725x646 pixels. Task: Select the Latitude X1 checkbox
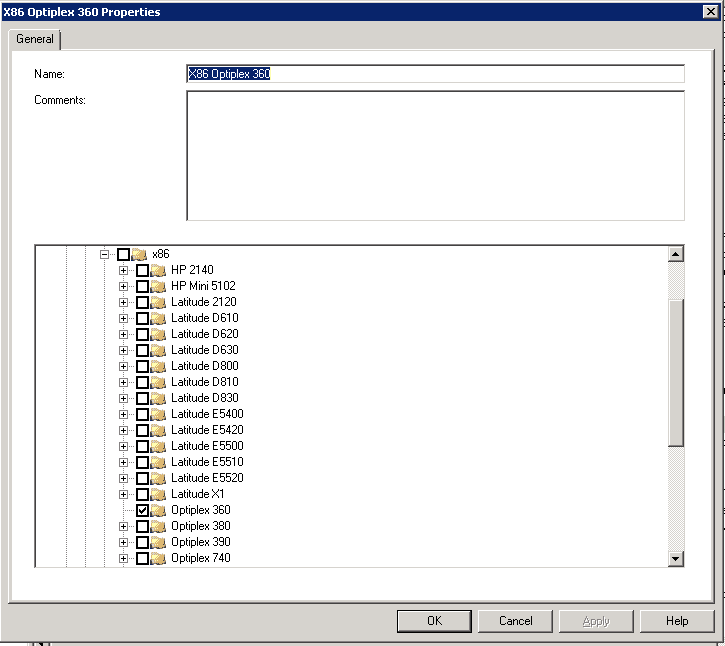point(142,494)
